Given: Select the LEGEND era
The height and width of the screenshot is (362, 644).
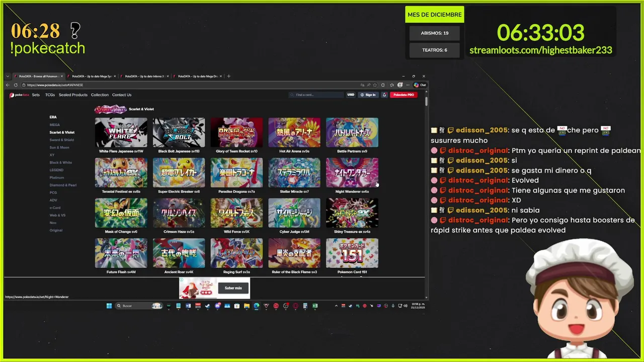Looking at the screenshot, I should [x=56, y=170].
